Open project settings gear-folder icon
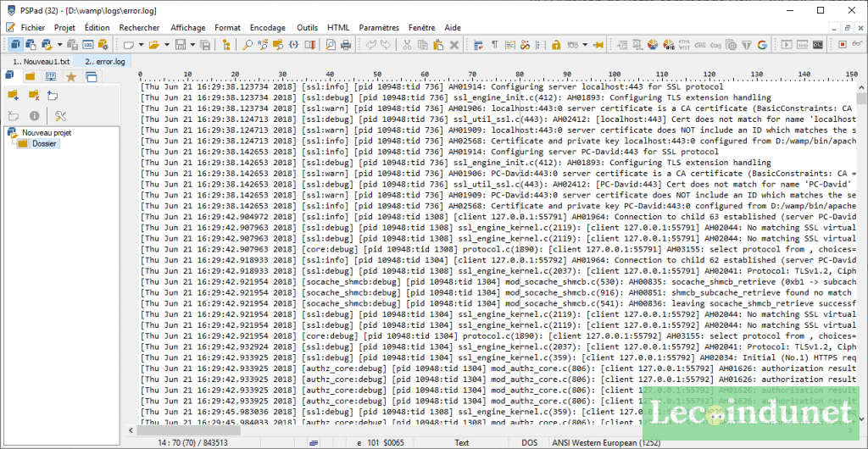The width and height of the screenshot is (868, 449). (x=103, y=45)
